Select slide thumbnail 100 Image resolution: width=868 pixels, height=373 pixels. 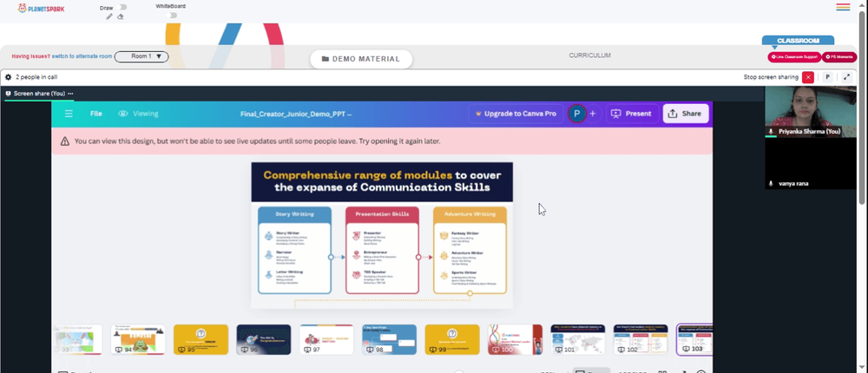point(515,340)
